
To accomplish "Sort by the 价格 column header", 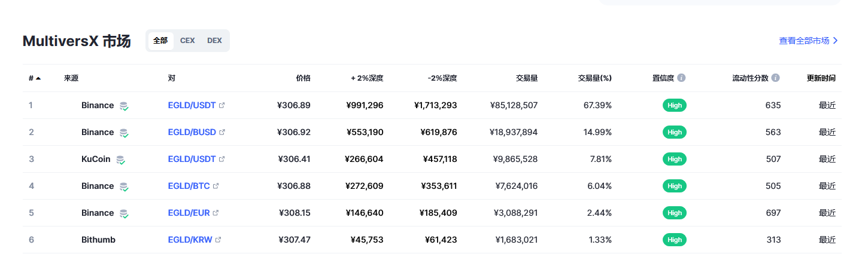I will (x=304, y=78).
